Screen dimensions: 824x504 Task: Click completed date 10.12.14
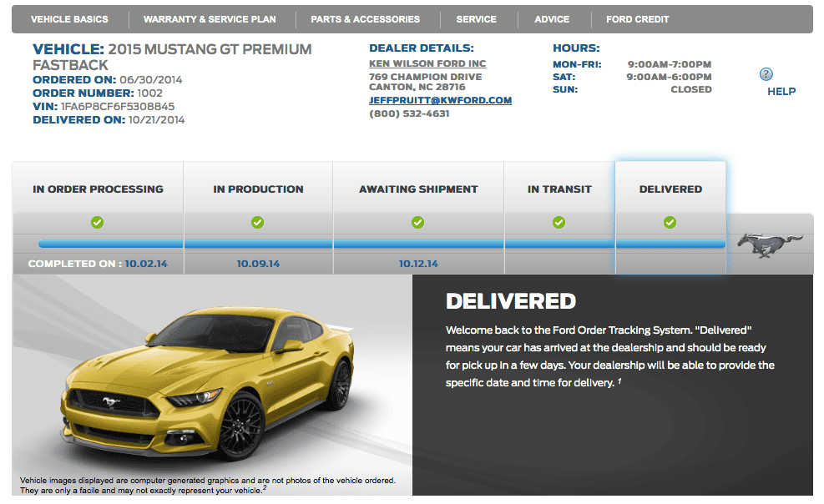tap(418, 264)
